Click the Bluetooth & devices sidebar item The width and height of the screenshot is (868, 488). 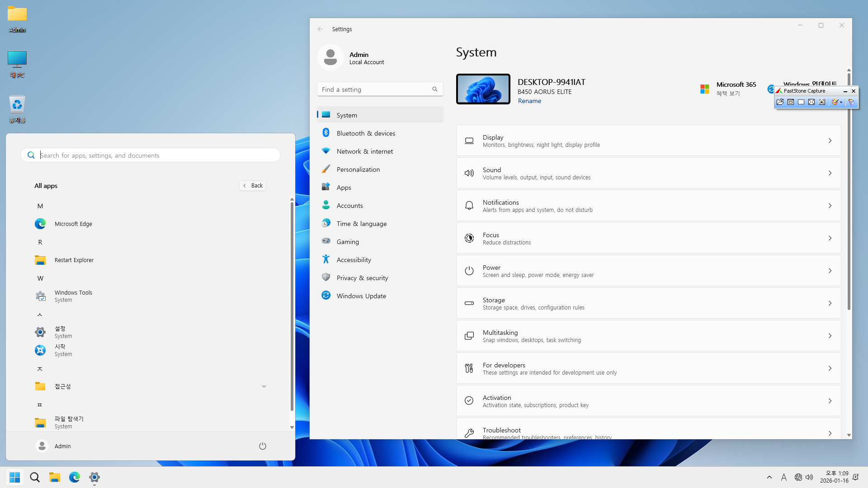tap(366, 133)
